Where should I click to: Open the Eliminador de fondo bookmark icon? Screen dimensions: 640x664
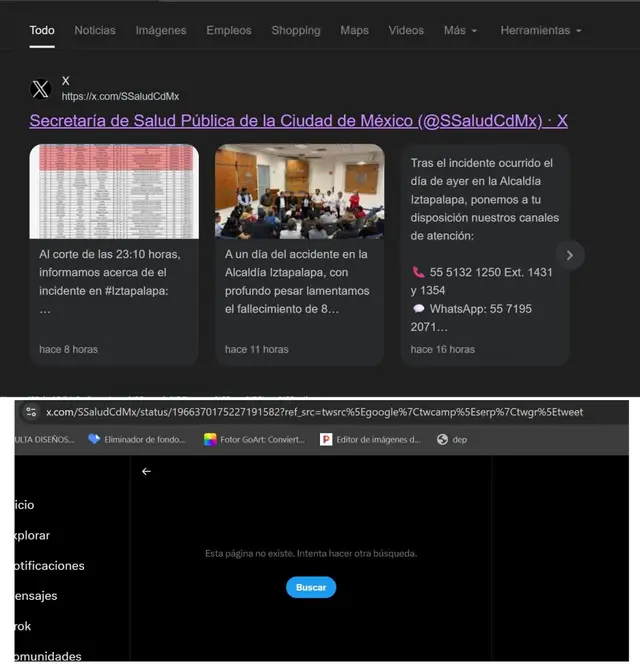point(94,438)
